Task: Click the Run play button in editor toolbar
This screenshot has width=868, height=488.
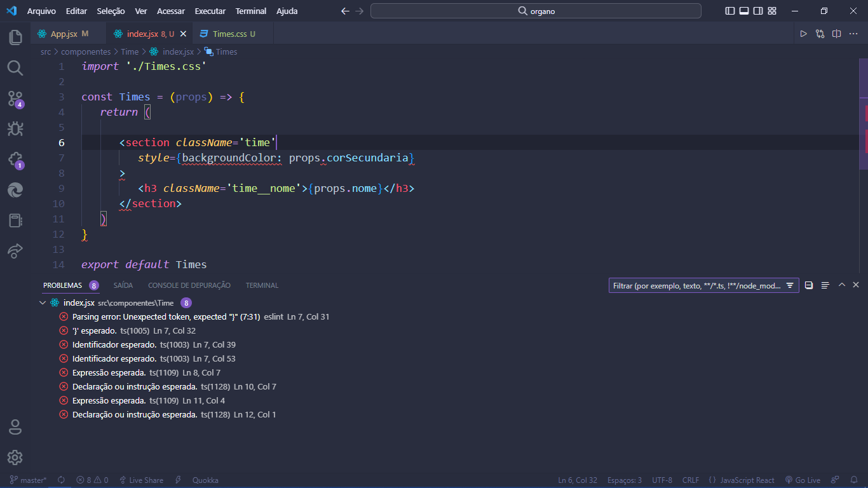Action: click(803, 34)
